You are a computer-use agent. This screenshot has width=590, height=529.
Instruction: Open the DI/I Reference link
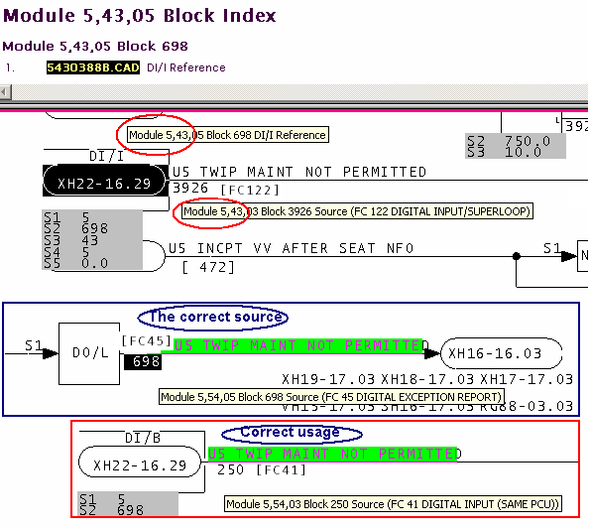186,68
